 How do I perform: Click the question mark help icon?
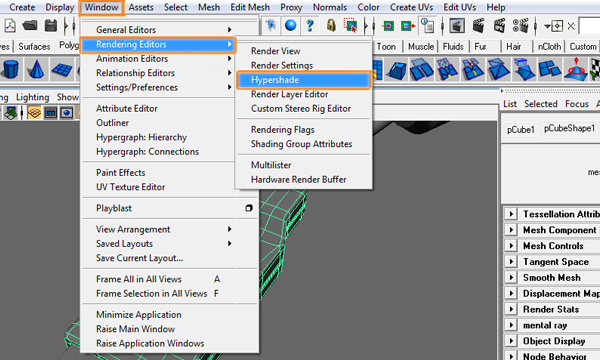pos(310,26)
